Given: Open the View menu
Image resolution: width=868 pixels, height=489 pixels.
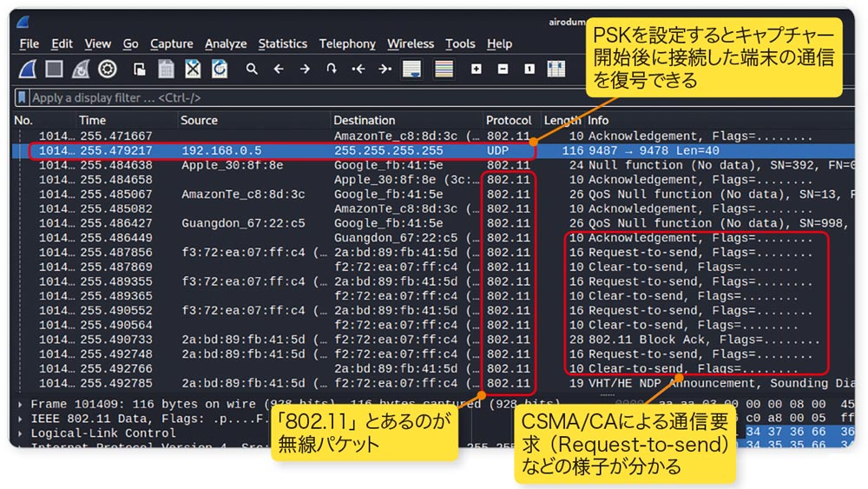Looking at the screenshot, I should click(97, 43).
